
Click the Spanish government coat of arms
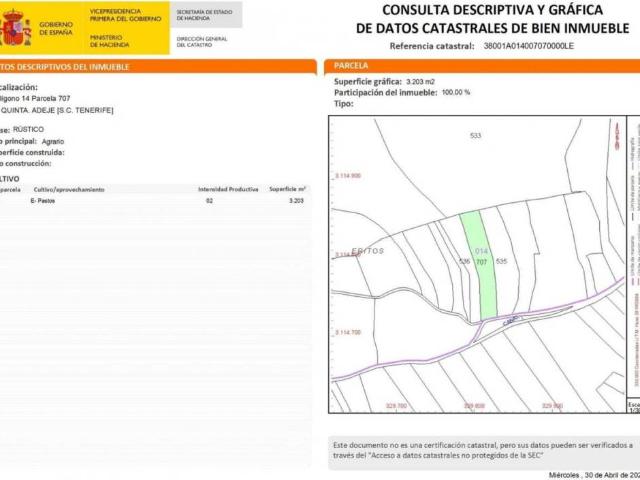(x=16, y=27)
